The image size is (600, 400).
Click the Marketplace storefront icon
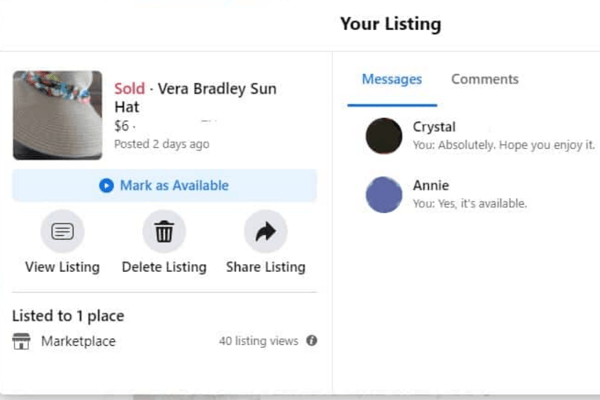point(21,341)
